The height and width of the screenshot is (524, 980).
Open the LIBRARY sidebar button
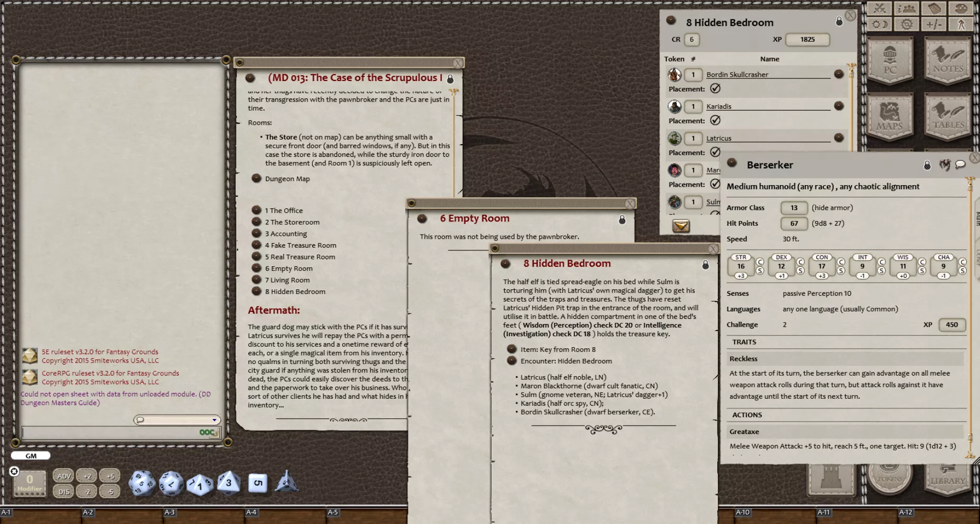(x=948, y=479)
